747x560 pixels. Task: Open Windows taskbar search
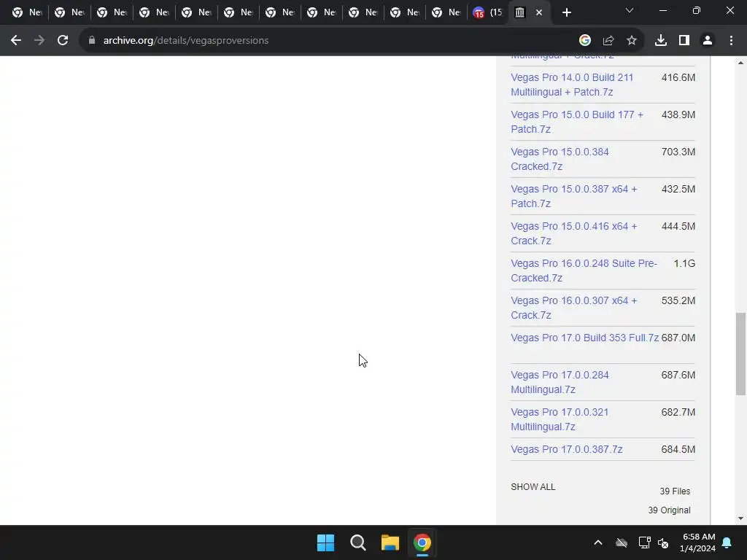(357, 542)
